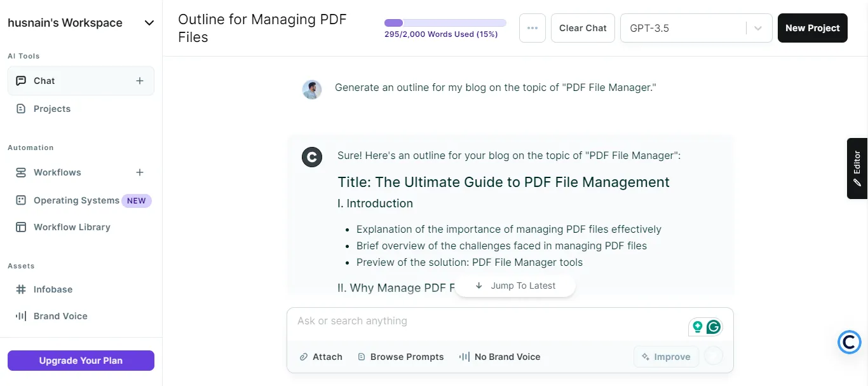The width and height of the screenshot is (868, 386).
Task: Click Jump To Latest
Action: coord(515,286)
